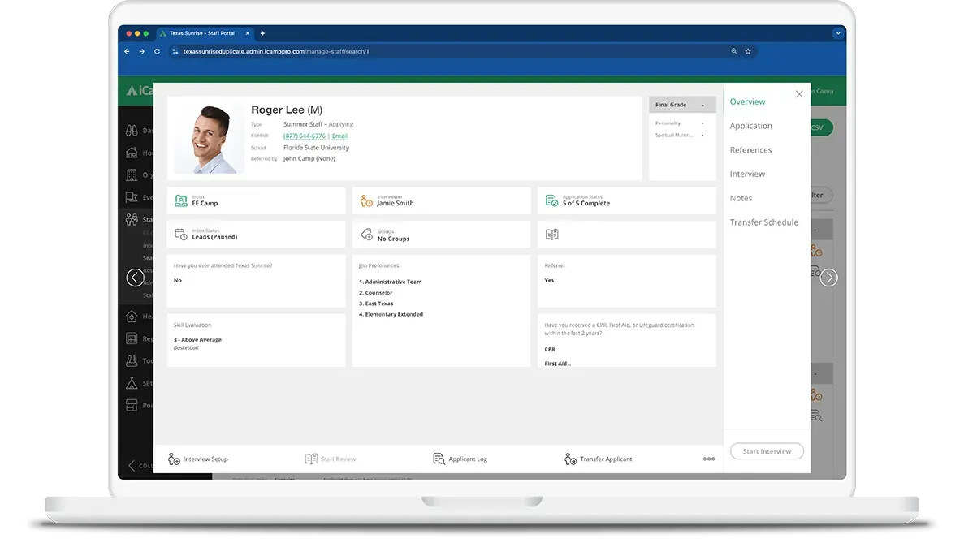The width and height of the screenshot is (964, 560).
Task: Select the EE Camp inbox card
Action: [257, 200]
